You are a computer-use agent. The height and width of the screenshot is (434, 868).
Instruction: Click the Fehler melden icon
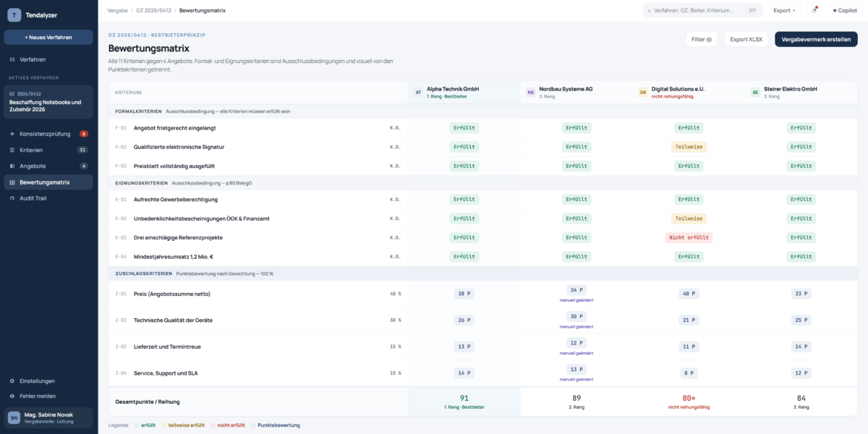12,396
